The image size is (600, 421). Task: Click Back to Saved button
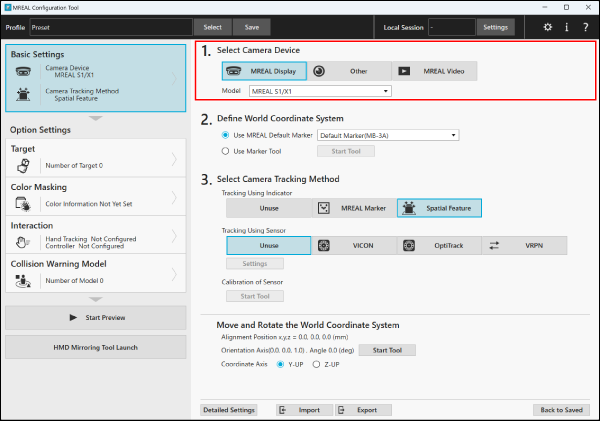click(x=561, y=410)
